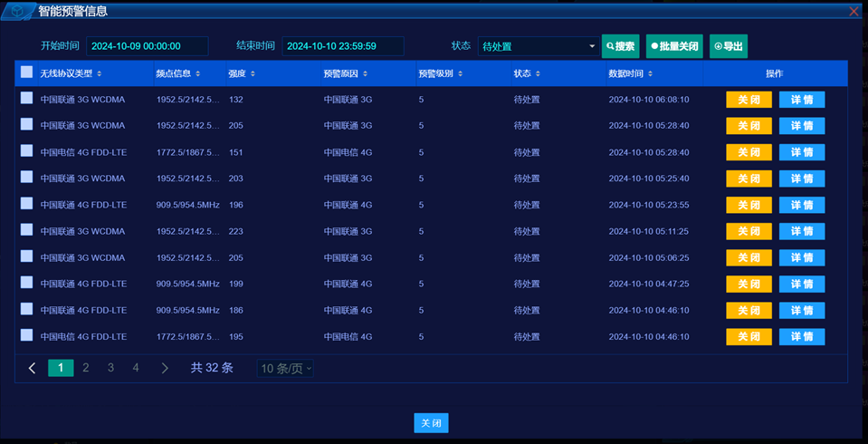Click the 共 32 条 total count text
This screenshot has width=868, height=444.
(212, 368)
